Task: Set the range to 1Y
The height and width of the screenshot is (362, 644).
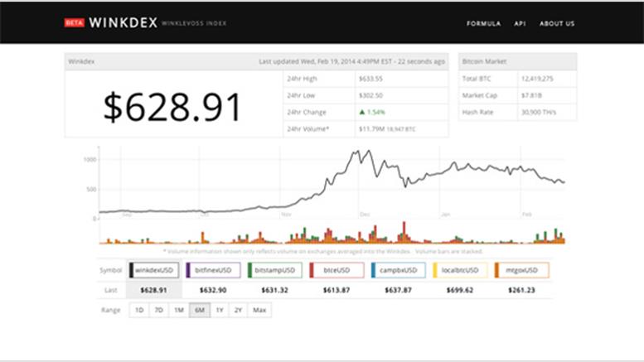Action: click(220, 310)
